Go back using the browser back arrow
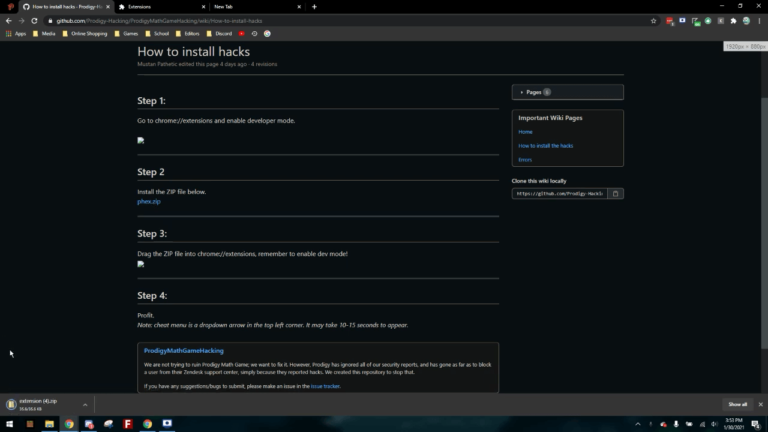 [x=8, y=20]
